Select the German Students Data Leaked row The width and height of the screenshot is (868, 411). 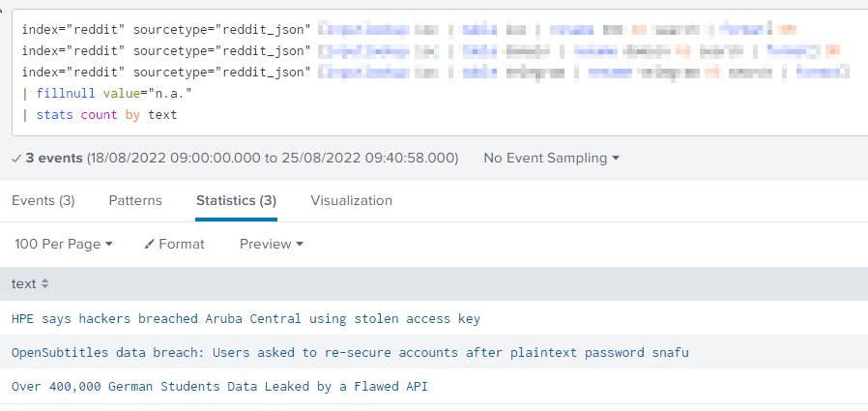(219, 386)
